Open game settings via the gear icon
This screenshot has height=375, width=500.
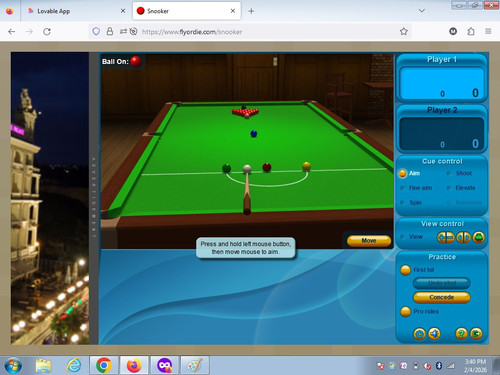click(x=419, y=333)
